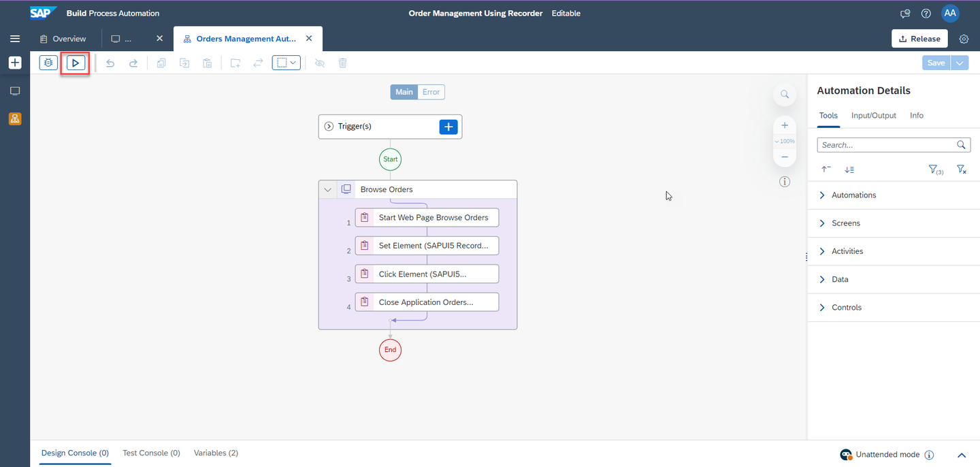Switch to Input/Output tab
The width and height of the screenshot is (980, 467).
point(874,116)
